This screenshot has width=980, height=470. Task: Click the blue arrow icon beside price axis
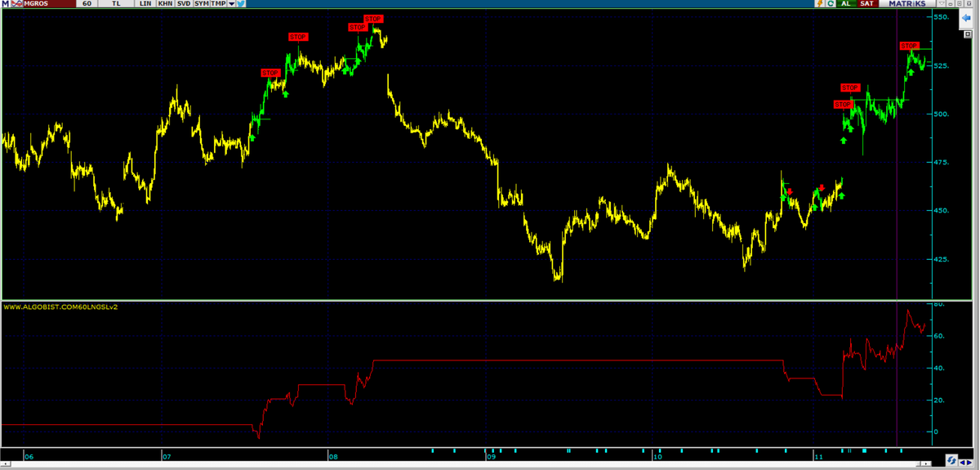tap(966, 17)
